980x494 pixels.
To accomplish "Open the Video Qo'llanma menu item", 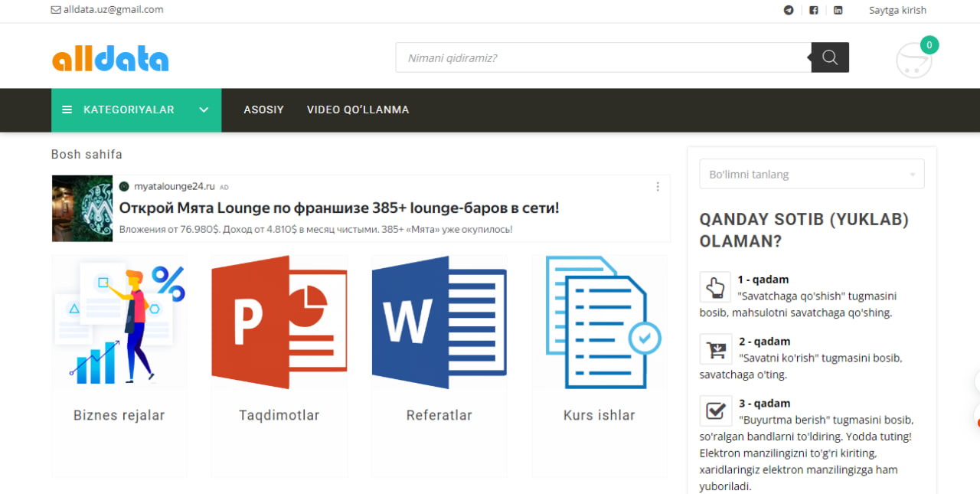I will point(358,110).
